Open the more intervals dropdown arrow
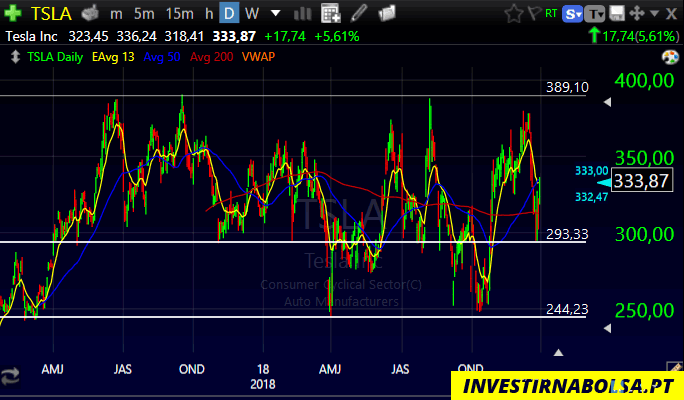The height and width of the screenshot is (400, 684). point(275,14)
